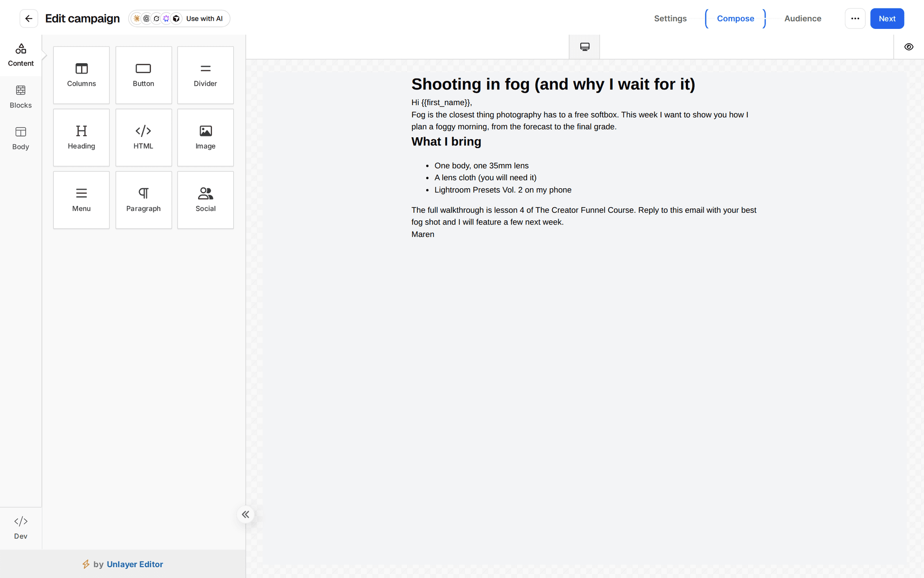Image resolution: width=924 pixels, height=578 pixels.
Task: Select the Divider content tile
Action: pos(205,75)
